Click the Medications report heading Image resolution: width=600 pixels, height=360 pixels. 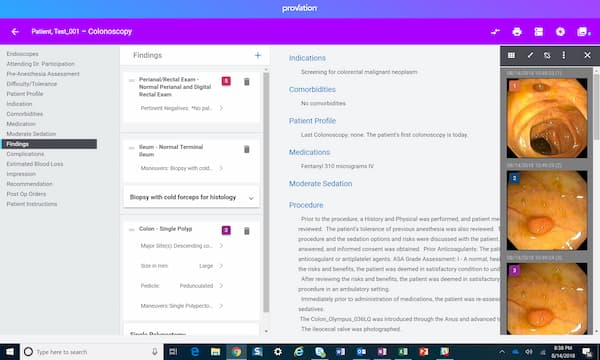309,152
